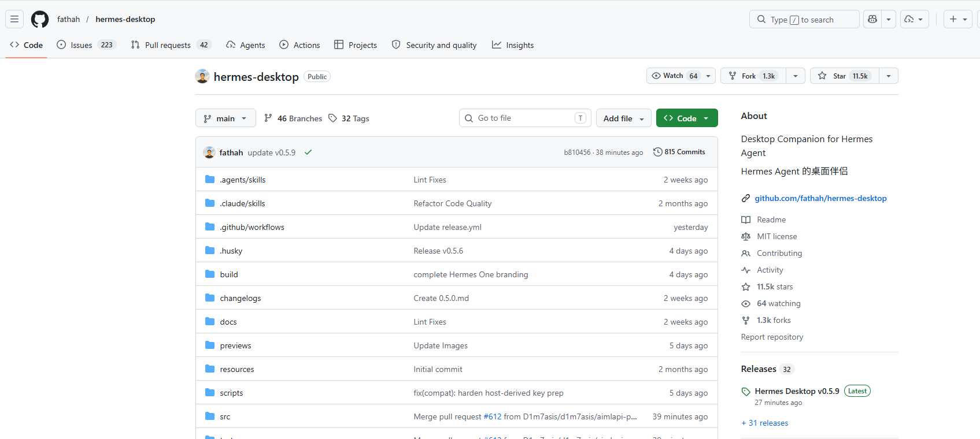
Task: Click the hermes-desktop repository title
Action: (x=256, y=77)
